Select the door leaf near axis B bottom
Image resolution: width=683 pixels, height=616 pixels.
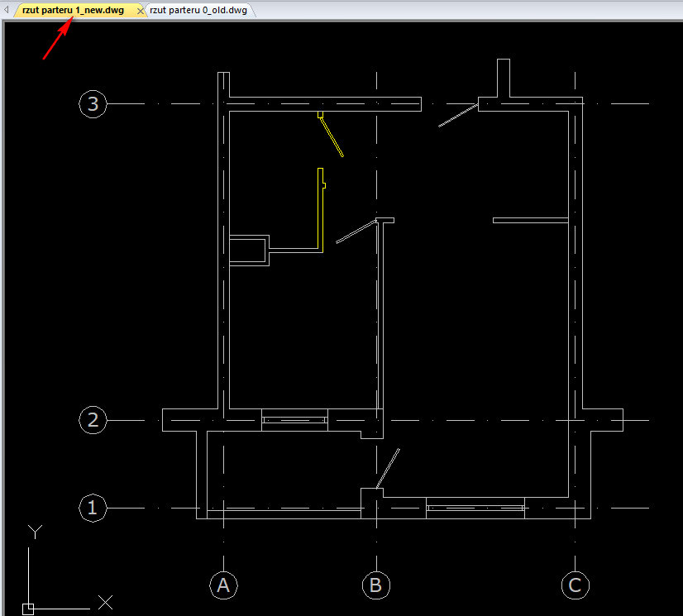(x=388, y=468)
